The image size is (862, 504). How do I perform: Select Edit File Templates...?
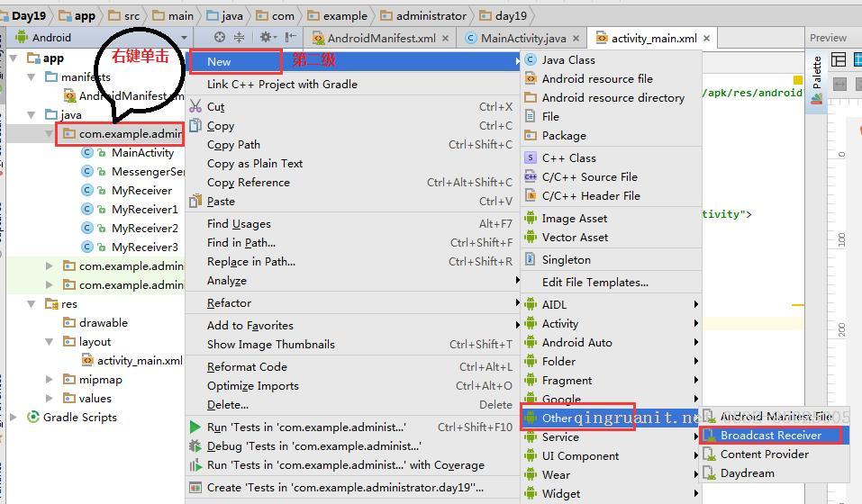click(611, 283)
